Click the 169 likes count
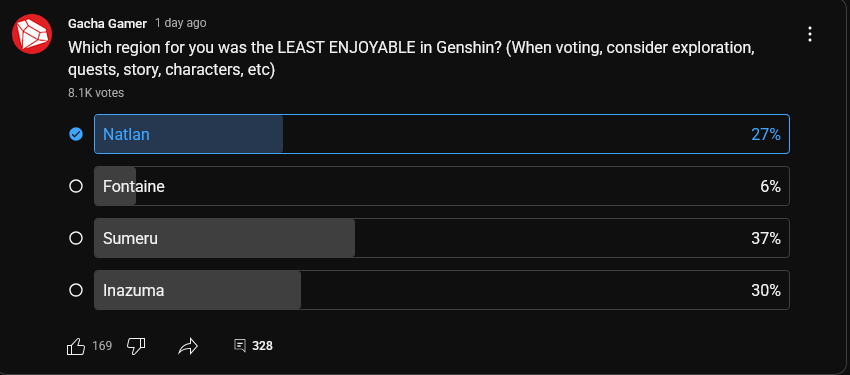The image size is (850, 375). 102,346
